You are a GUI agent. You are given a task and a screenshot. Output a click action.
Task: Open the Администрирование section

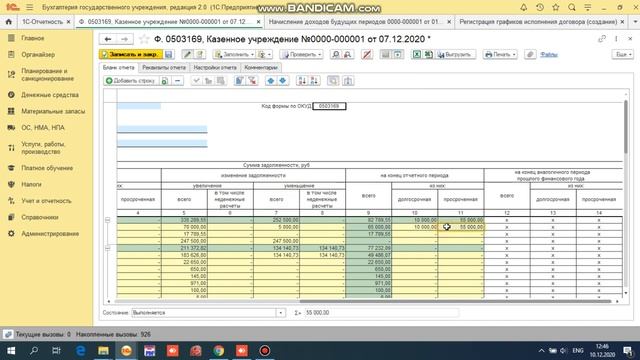(50, 233)
